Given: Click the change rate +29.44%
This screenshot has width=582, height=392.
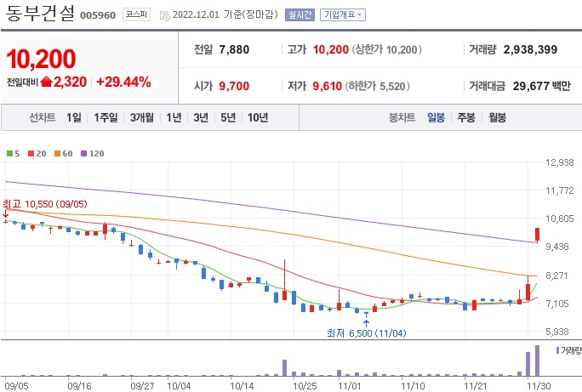Looking at the screenshot, I should tap(123, 82).
